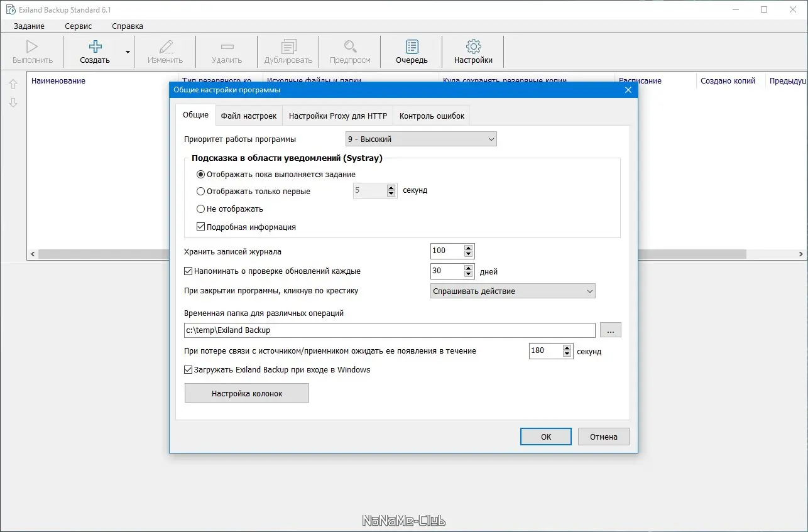This screenshot has width=808, height=532.
Task: Select Отображать только первые radio option
Action: pyautogui.click(x=201, y=191)
